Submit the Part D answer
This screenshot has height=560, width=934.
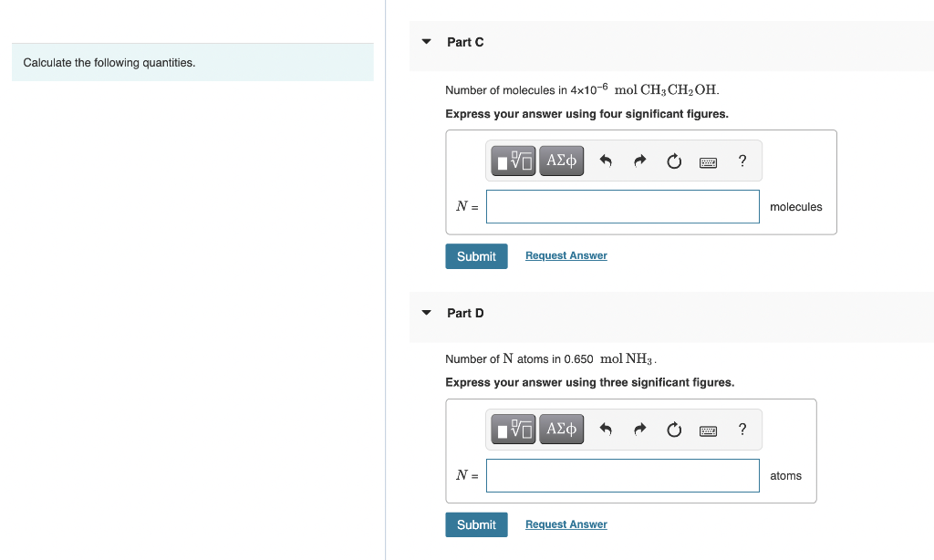point(476,524)
